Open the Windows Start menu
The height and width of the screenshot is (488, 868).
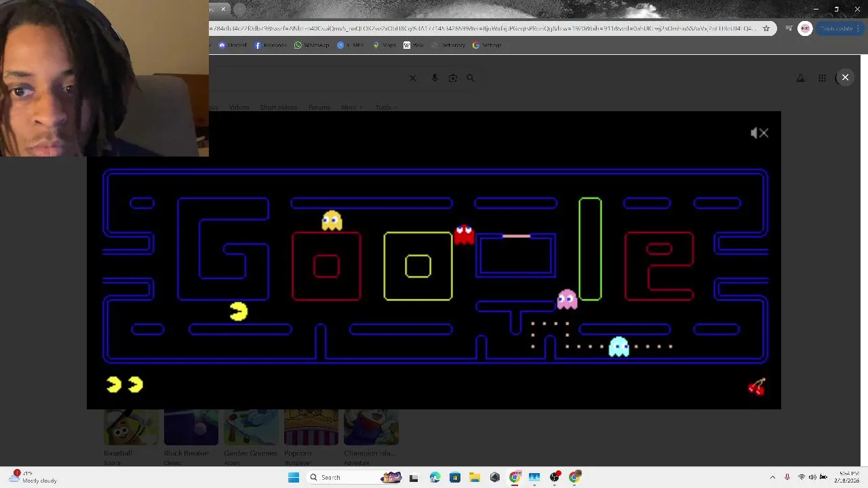(x=294, y=477)
